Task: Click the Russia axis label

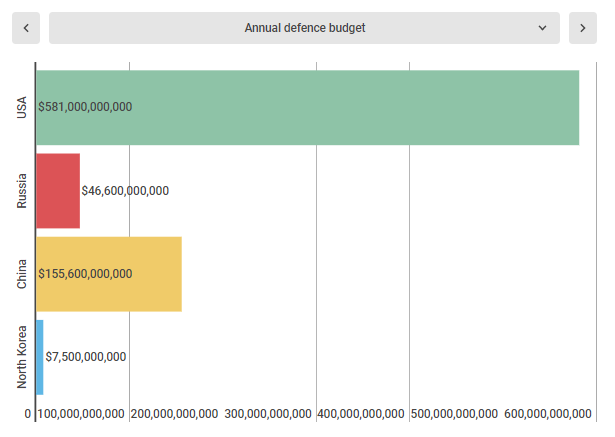Action: (x=22, y=191)
